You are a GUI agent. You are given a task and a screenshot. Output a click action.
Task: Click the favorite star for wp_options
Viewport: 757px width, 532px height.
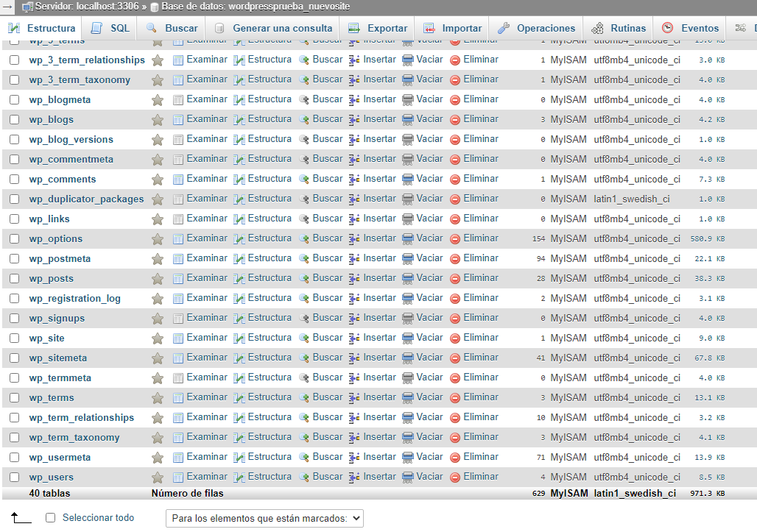click(x=157, y=239)
